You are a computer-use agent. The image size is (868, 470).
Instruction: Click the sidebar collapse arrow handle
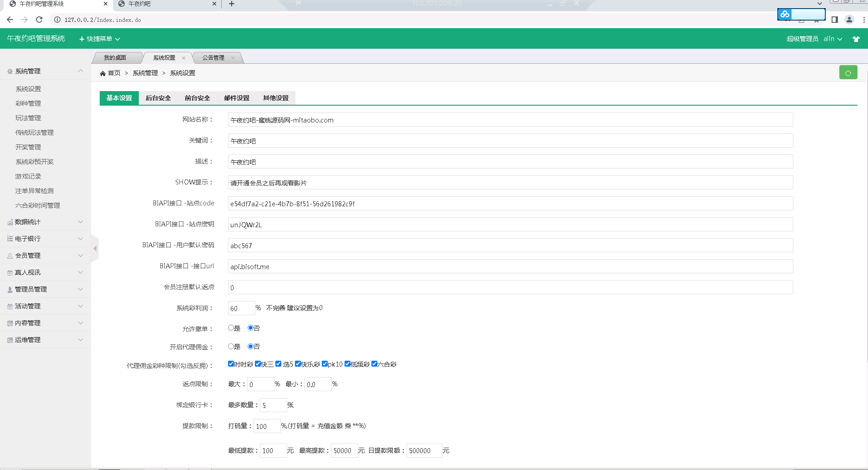(x=95, y=249)
